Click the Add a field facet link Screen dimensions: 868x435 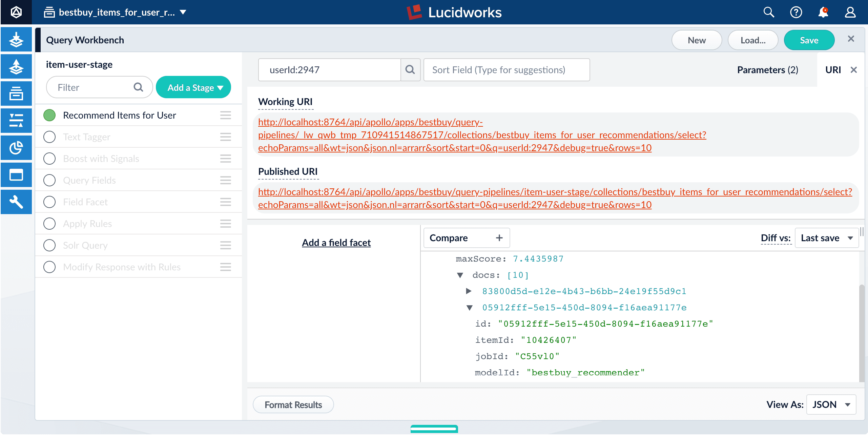click(x=336, y=243)
